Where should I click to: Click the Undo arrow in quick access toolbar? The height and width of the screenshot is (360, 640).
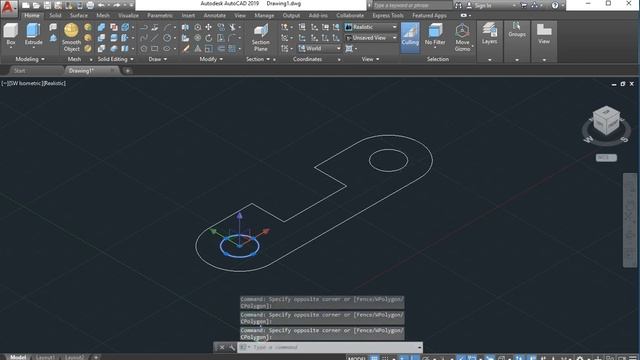tap(101, 5)
